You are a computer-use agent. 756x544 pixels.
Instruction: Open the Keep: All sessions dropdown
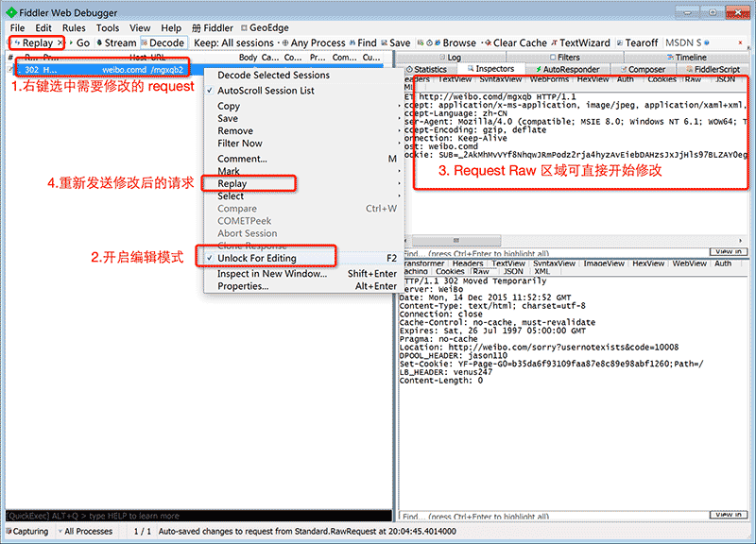pyautogui.click(x=234, y=42)
